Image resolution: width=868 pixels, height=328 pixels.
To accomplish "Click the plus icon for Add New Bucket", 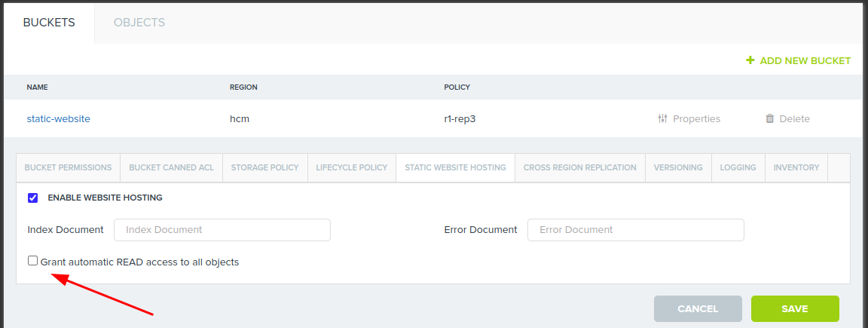I will (750, 60).
